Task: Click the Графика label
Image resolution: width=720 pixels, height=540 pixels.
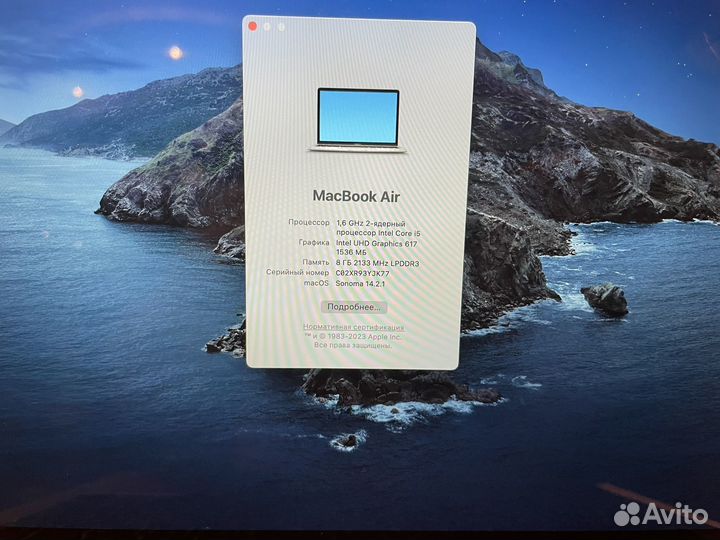Action: 314,242
